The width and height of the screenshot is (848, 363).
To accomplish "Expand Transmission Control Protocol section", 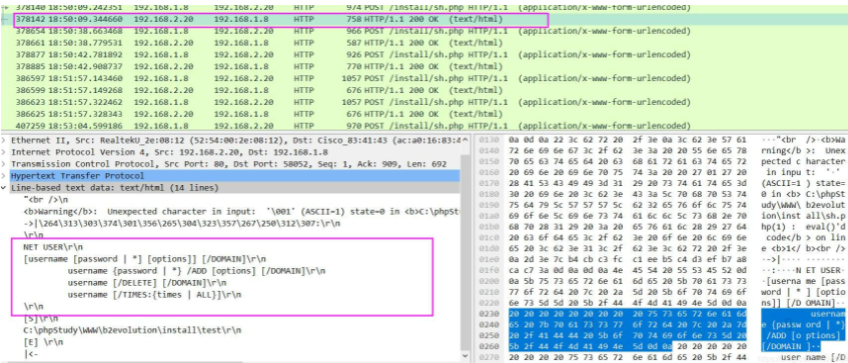I will tap(4, 164).
